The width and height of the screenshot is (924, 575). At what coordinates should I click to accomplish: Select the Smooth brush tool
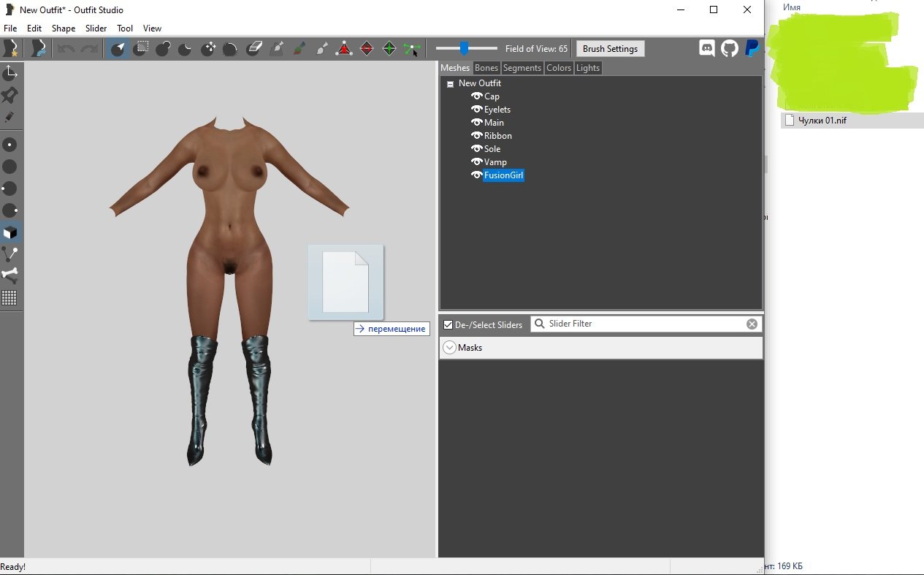[230, 49]
